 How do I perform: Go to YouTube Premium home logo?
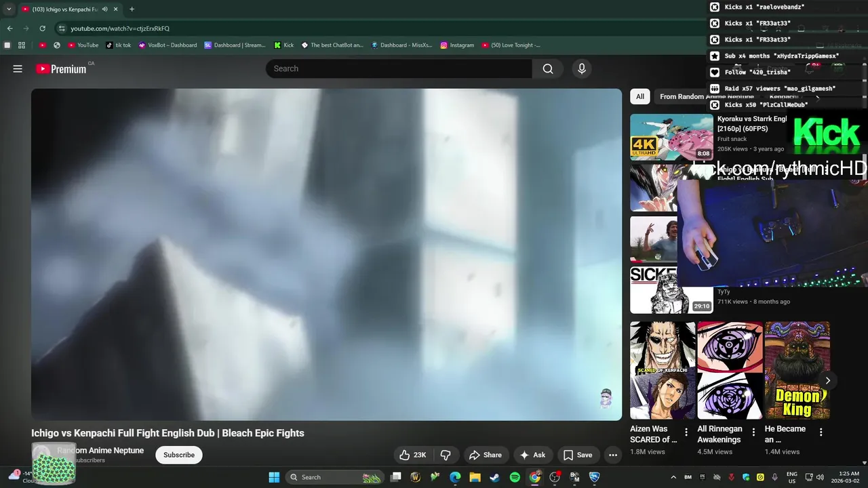tap(62, 68)
